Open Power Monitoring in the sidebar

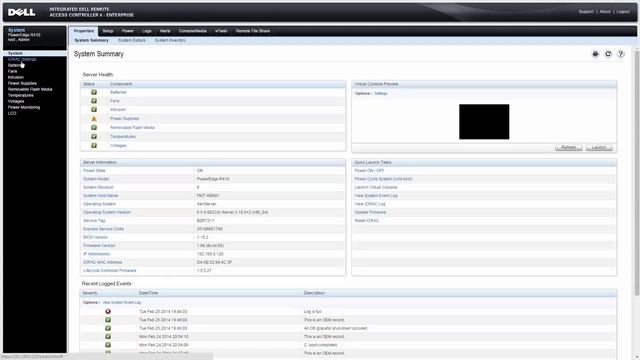pos(24,107)
